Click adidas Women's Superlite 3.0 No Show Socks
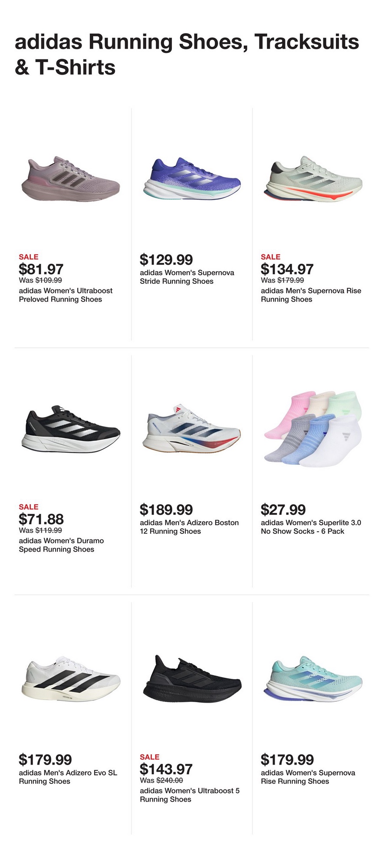384x868 pixels. (311, 527)
